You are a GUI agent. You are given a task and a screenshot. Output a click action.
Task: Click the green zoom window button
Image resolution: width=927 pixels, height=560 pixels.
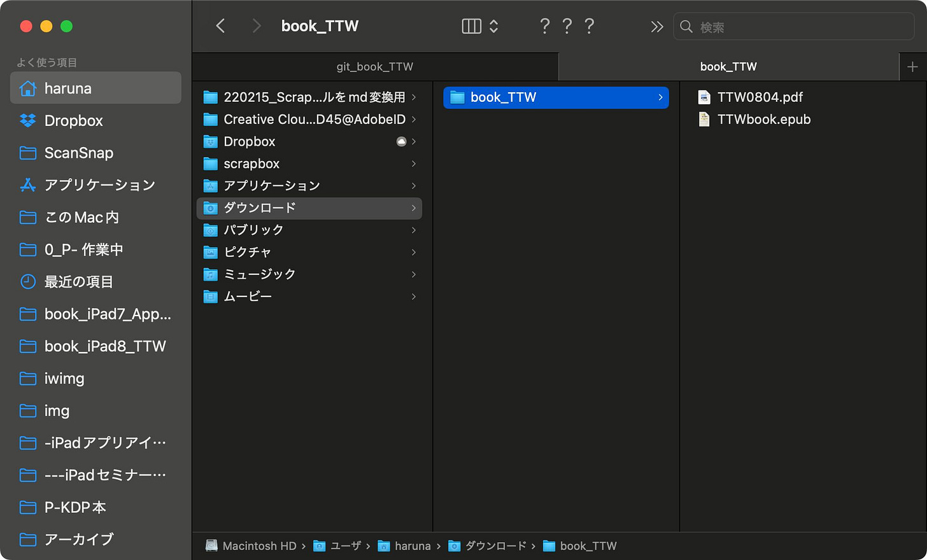(x=66, y=26)
